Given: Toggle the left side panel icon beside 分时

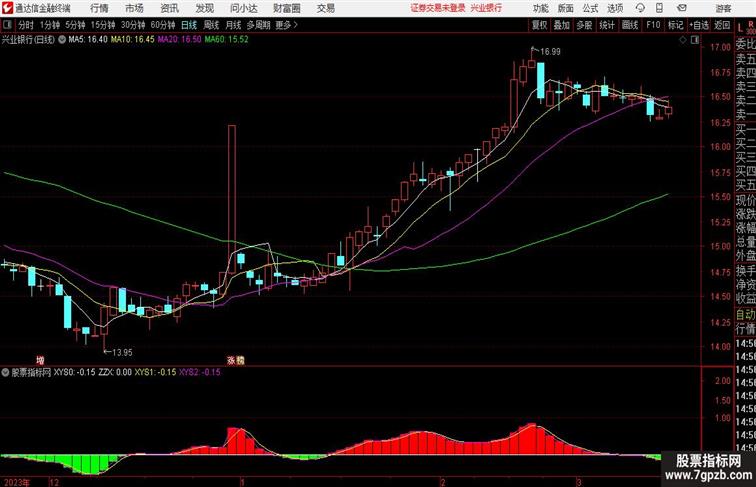Looking at the screenshot, I should (7, 25).
